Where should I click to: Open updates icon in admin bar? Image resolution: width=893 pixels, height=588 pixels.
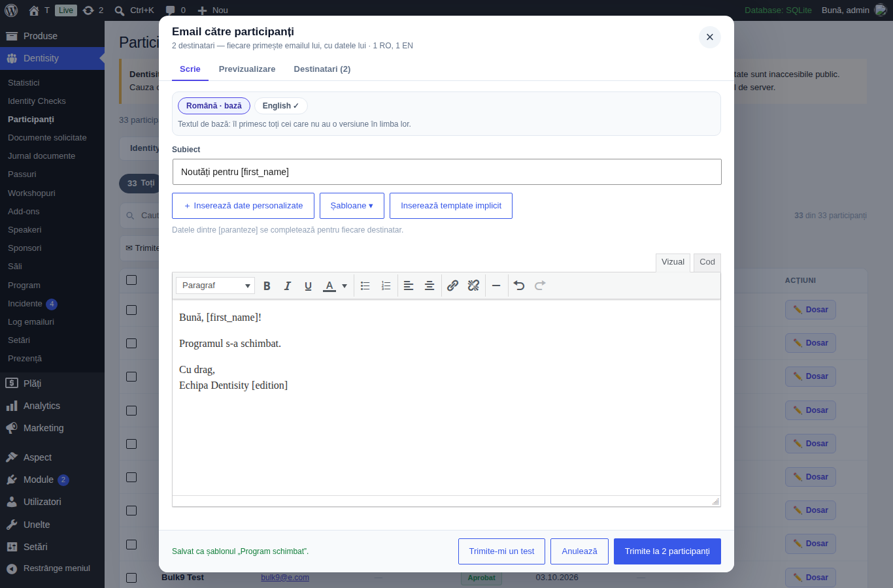pyautogui.click(x=93, y=10)
